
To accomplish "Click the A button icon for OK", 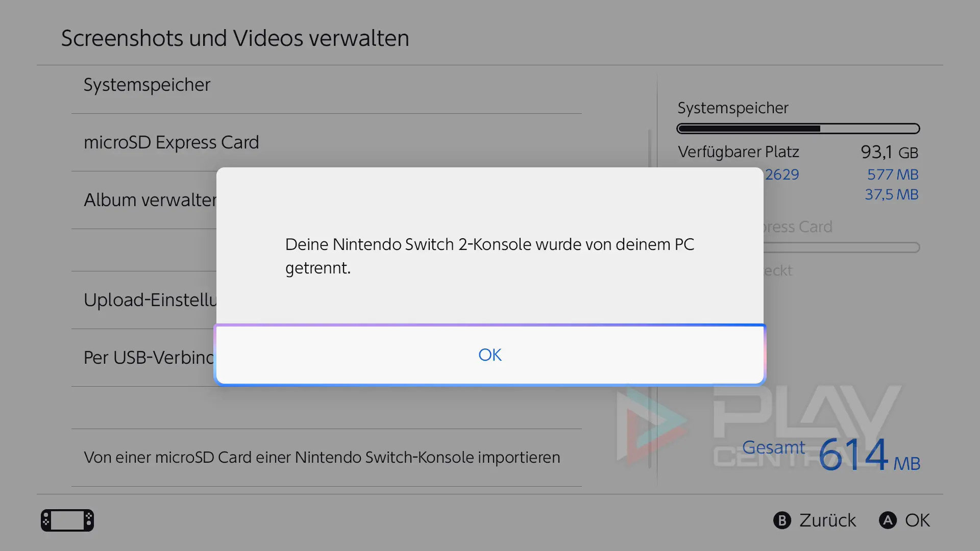I will point(888,520).
